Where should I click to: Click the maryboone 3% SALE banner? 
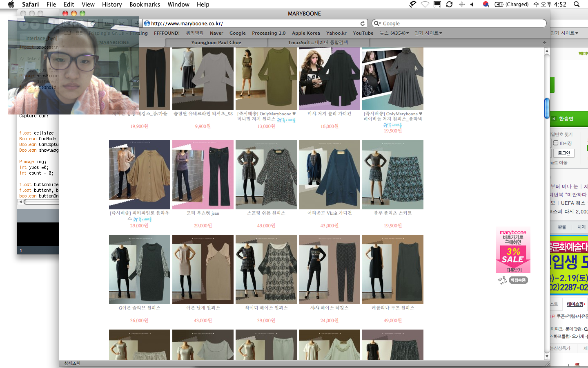513,250
